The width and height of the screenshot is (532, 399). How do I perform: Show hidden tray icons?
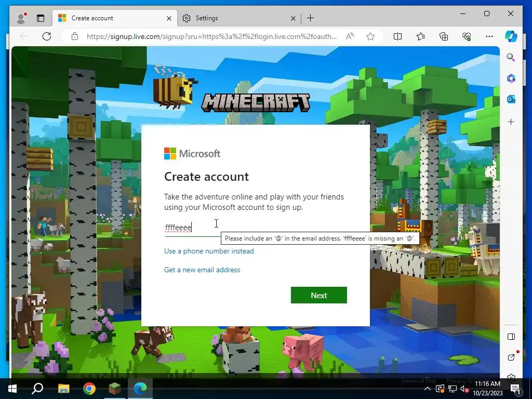click(x=428, y=389)
